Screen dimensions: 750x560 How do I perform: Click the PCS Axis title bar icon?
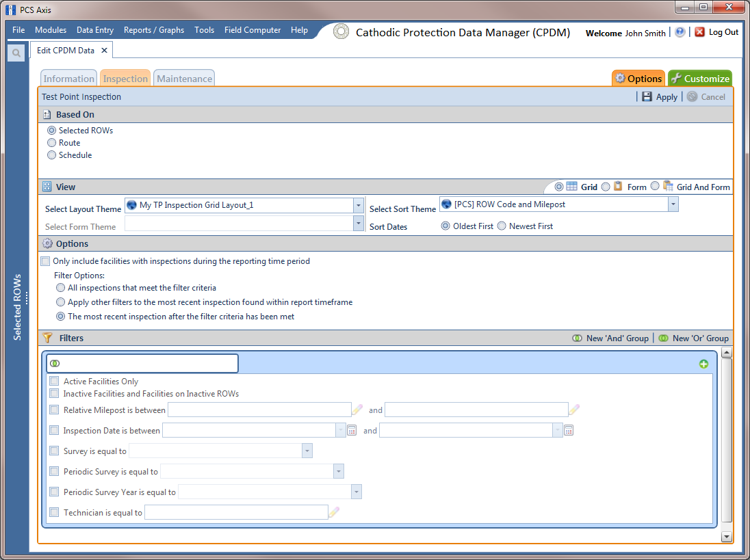pos(10,10)
